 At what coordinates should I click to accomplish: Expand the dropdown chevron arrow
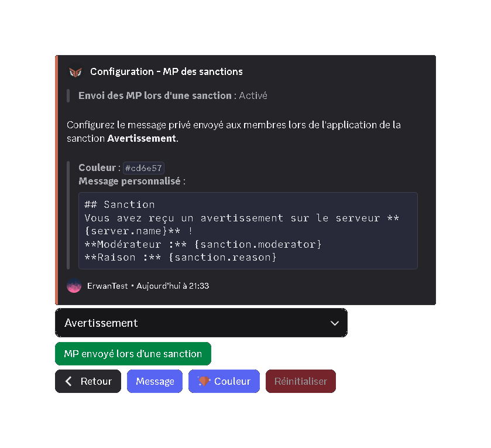334,323
